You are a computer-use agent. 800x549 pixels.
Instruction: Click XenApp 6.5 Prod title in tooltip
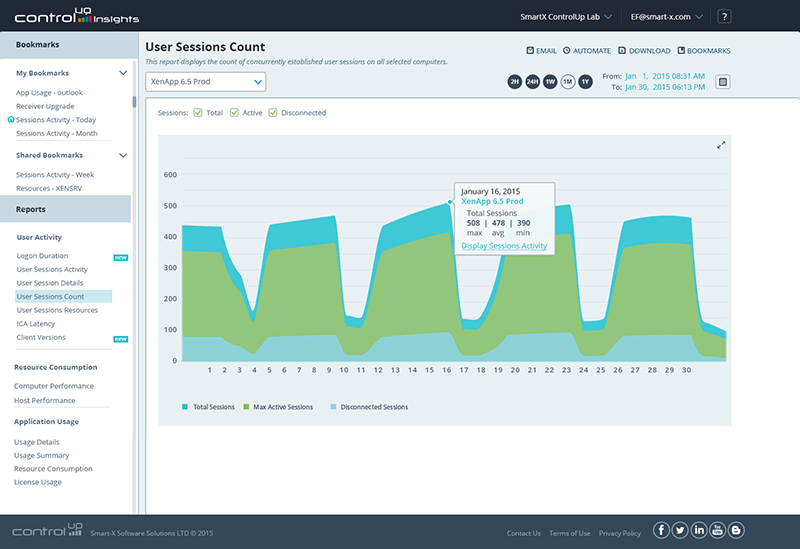click(492, 202)
